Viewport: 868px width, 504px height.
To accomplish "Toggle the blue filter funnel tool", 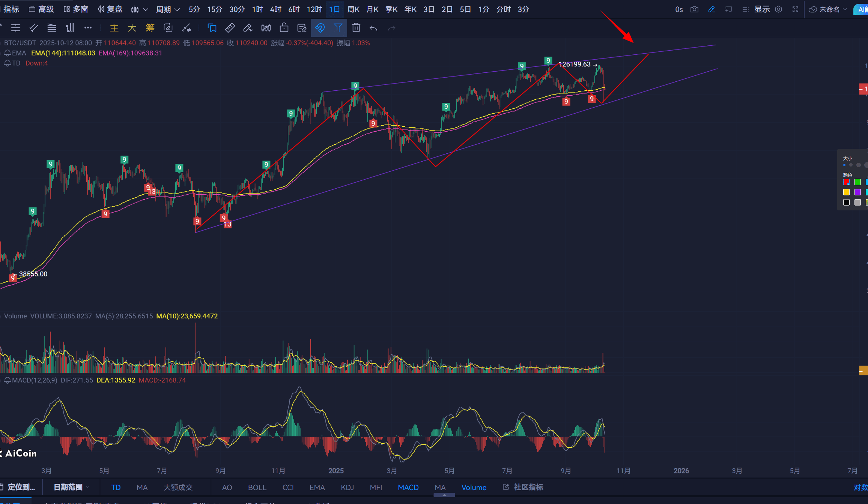I will [x=338, y=28].
